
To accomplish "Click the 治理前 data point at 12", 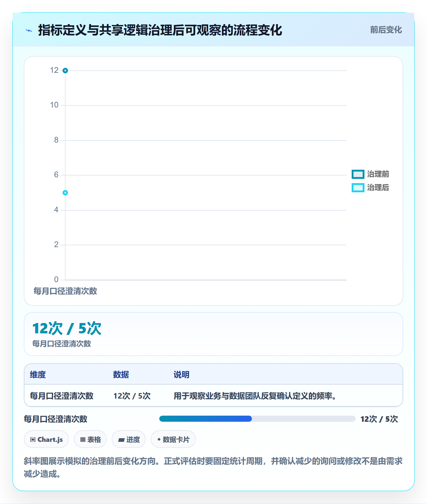I will tap(65, 71).
